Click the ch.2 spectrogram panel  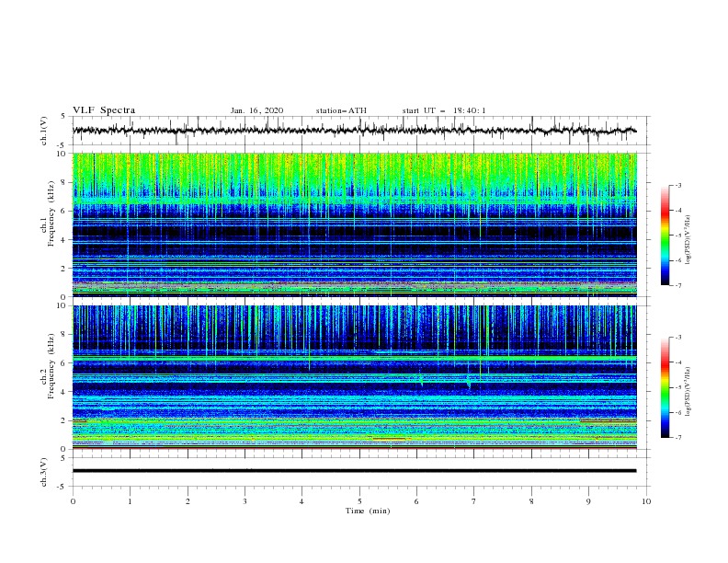click(354, 377)
